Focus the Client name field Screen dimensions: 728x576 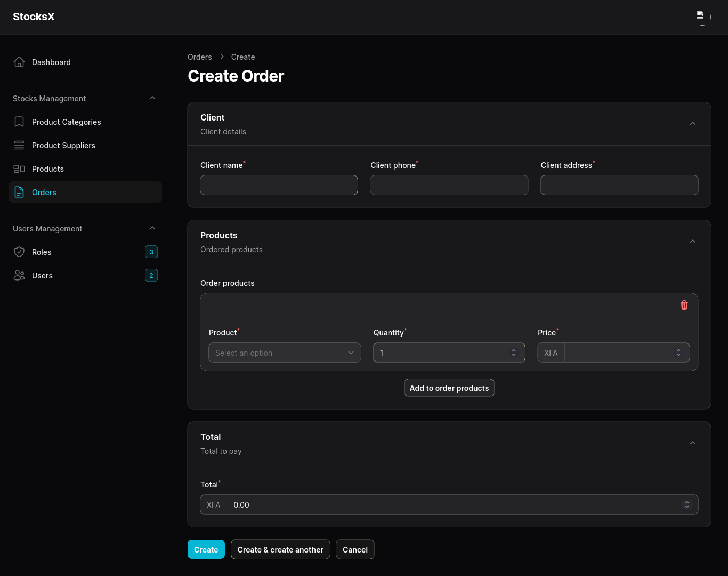[279, 186]
